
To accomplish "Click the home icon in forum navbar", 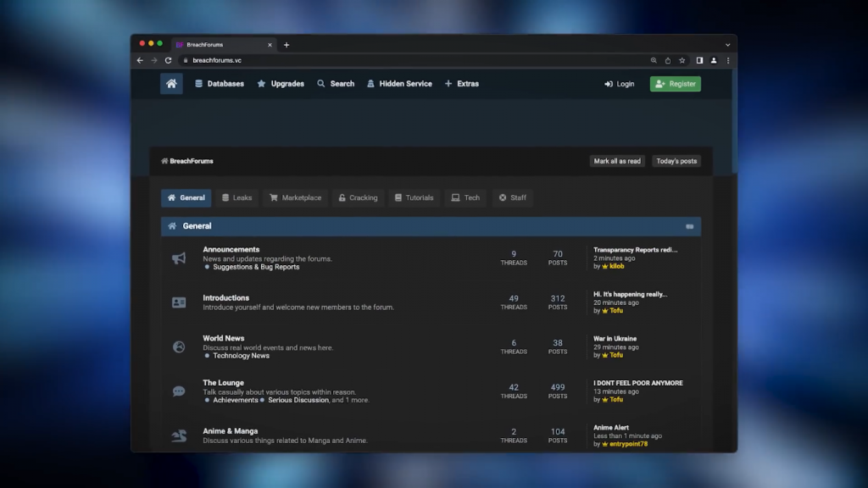I will pyautogui.click(x=171, y=84).
